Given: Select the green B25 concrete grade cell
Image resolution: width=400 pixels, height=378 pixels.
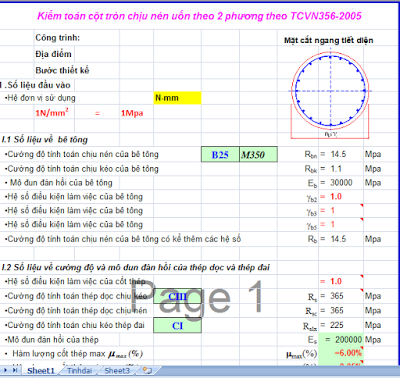Looking at the screenshot, I should coord(220,155).
